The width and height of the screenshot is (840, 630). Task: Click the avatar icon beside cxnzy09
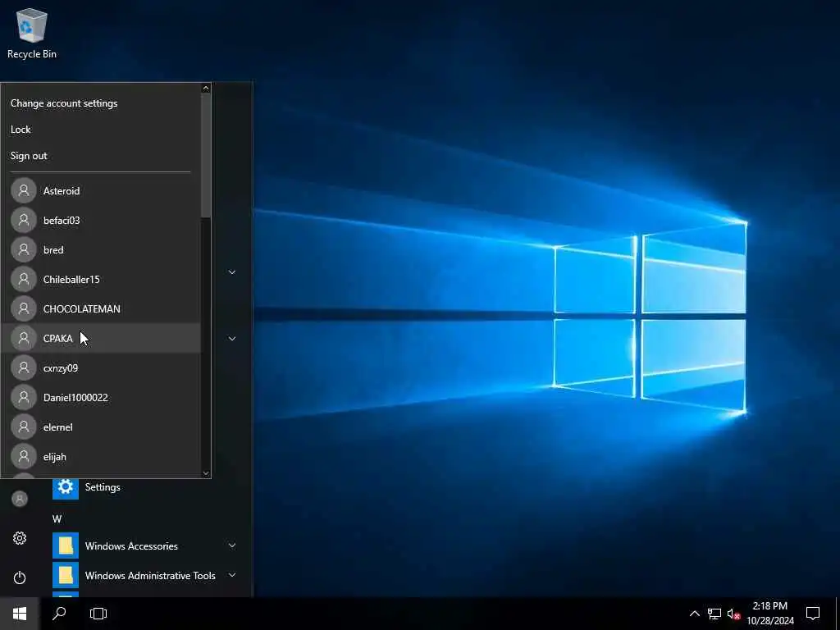[x=24, y=367]
